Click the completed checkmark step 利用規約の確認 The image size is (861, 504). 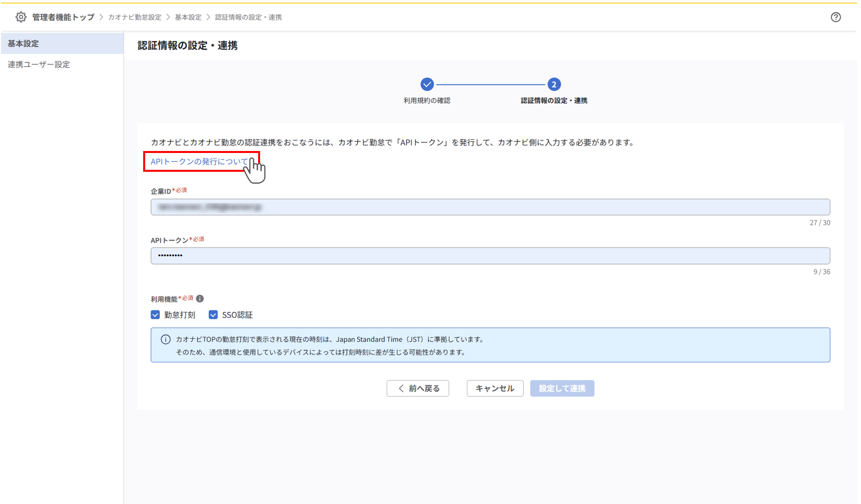coord(427,84)
